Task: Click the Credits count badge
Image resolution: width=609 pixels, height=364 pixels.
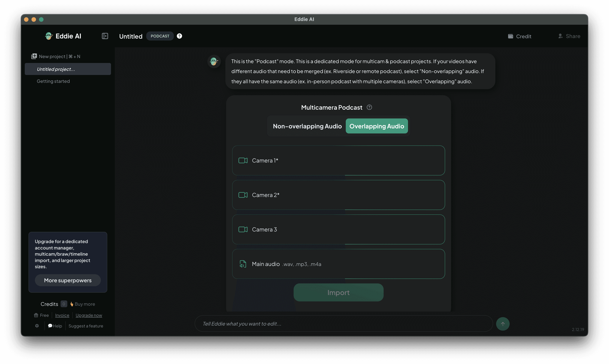Action: click(x=64, y=304)
